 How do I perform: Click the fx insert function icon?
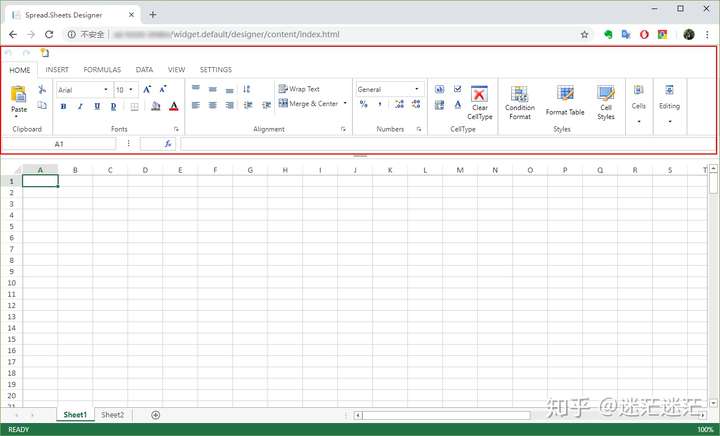coord(168,144)
